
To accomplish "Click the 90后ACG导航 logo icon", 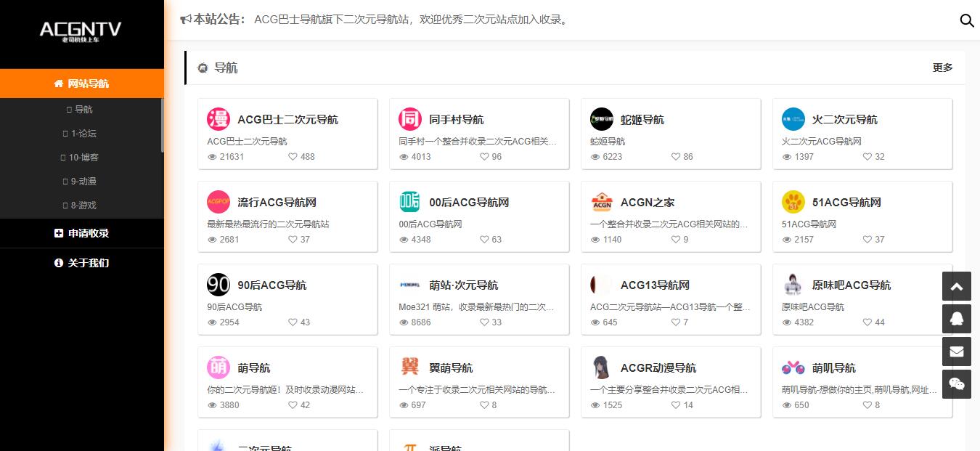I will pos(219,285).
